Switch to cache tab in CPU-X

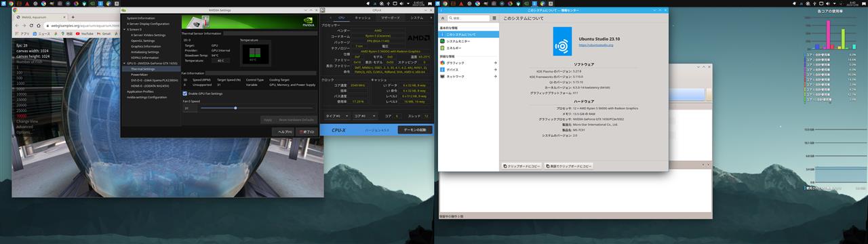pyautogui.click(x=362, y=18)
